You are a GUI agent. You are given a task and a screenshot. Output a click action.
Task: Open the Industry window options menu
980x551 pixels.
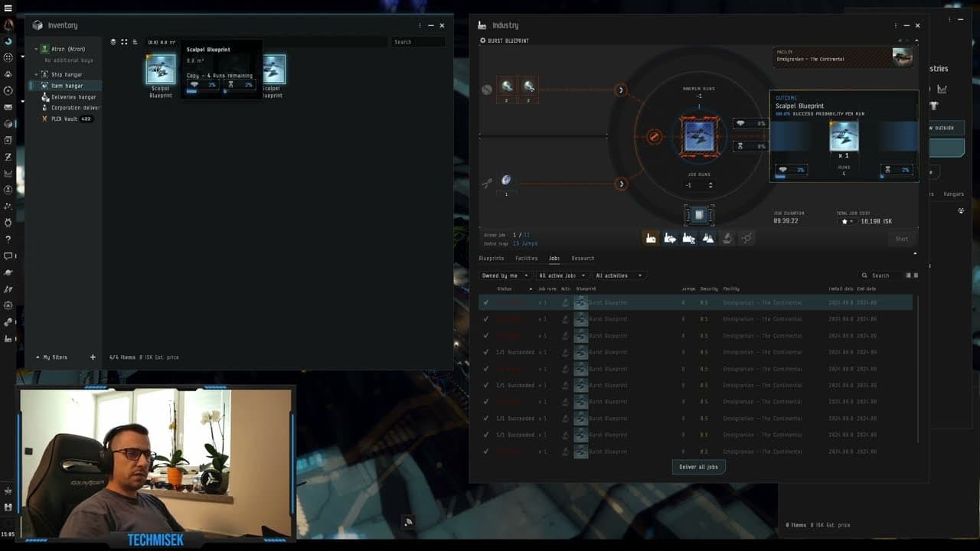896,25
